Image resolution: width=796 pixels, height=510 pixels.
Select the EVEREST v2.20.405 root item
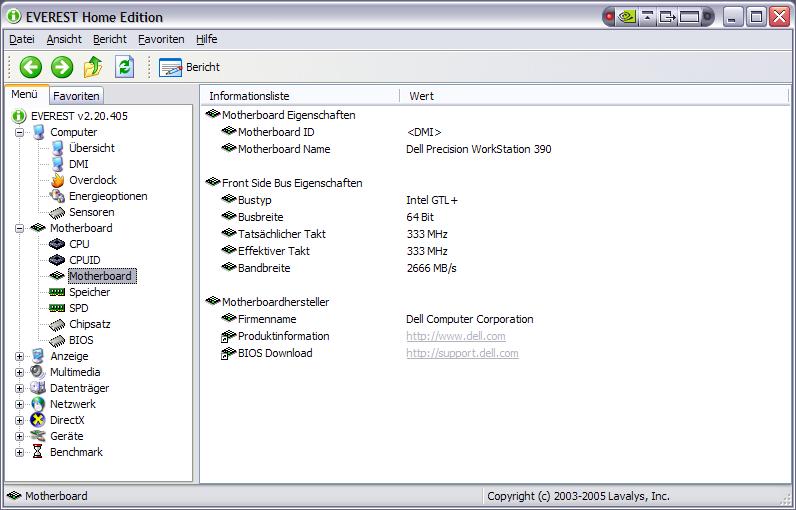[79, 116]
